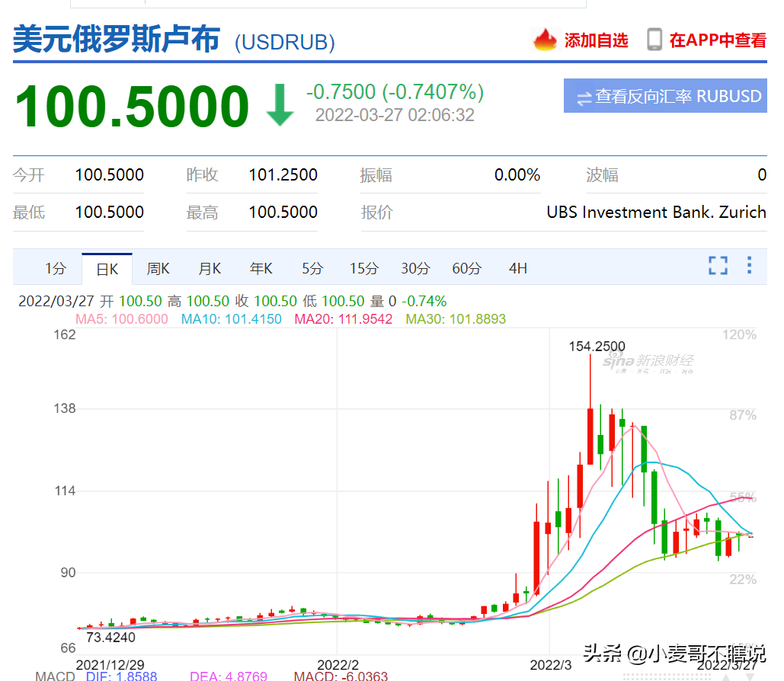784x681 pixels.
Task: Click the swap arrows icon on RUBUSD button
Action: coord(584,98)
